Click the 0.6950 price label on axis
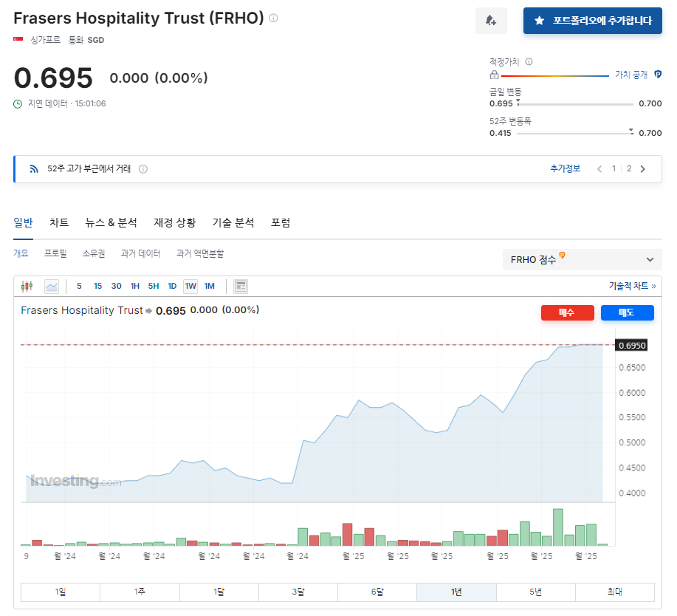This screenshot has width=677, height=616. coord(631,345)
